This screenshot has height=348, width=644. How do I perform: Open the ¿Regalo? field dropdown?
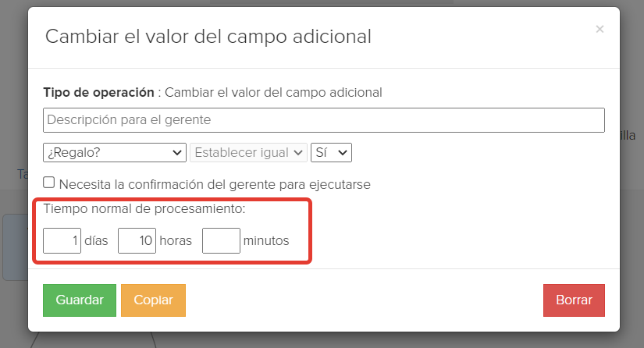pyautogui.click(x=115, y=153)
